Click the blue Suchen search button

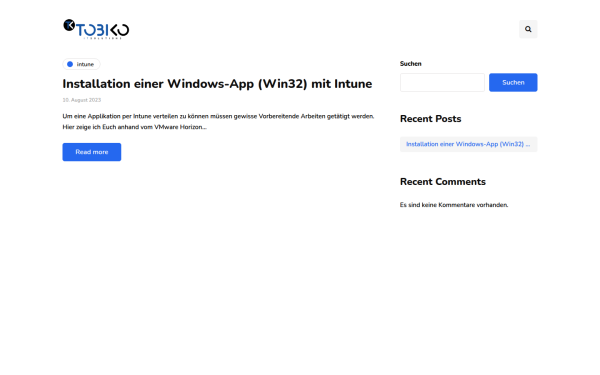tap(513, 82)
